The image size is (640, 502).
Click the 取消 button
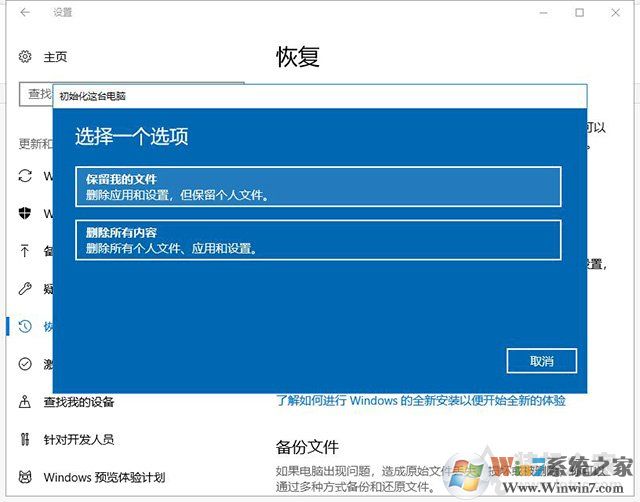(x=542, y=361)
